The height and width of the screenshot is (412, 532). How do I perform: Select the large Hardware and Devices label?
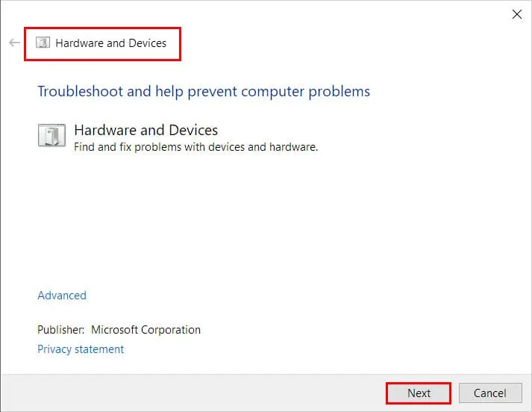tap(146, 130)
